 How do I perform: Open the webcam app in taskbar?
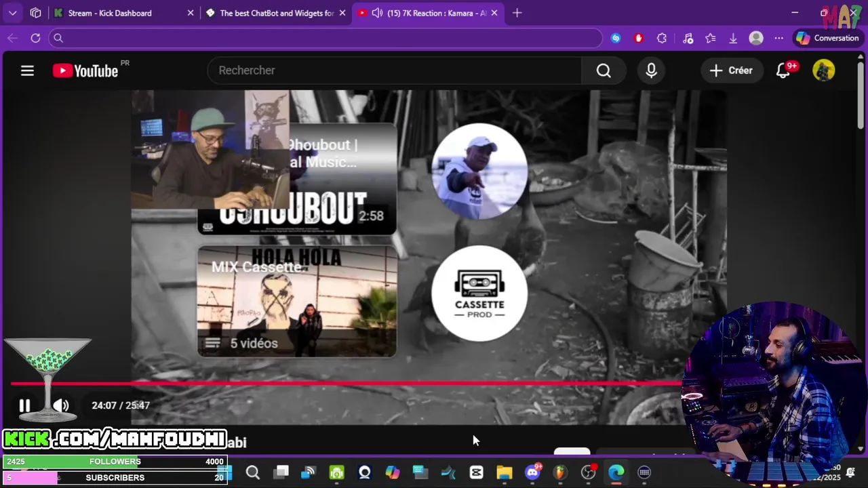pos(365,472)
